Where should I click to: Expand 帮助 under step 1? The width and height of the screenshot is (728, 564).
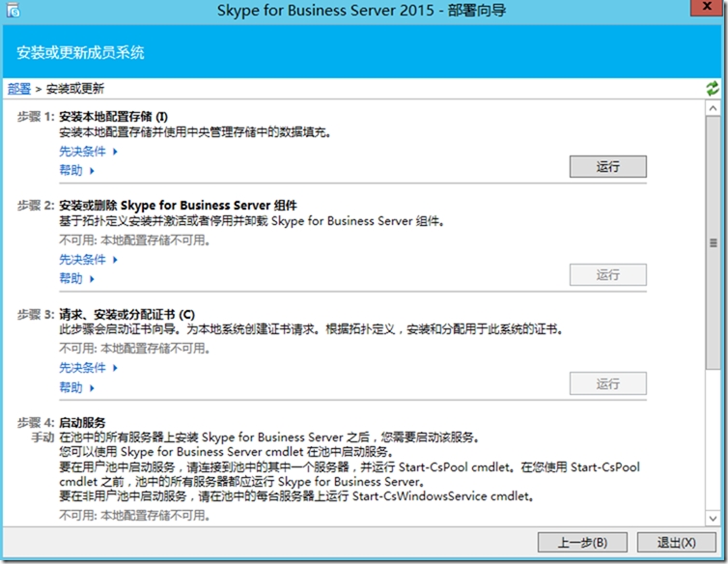pos(76,171)
